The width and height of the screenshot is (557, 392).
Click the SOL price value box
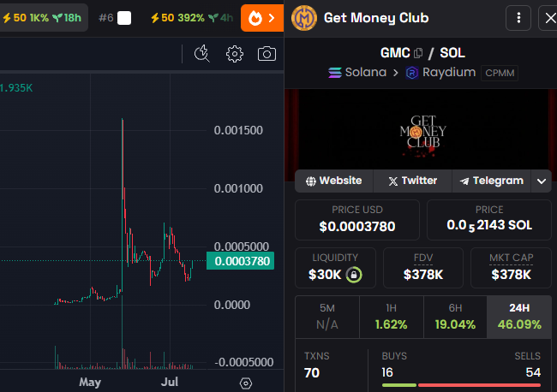coord(489,220)
